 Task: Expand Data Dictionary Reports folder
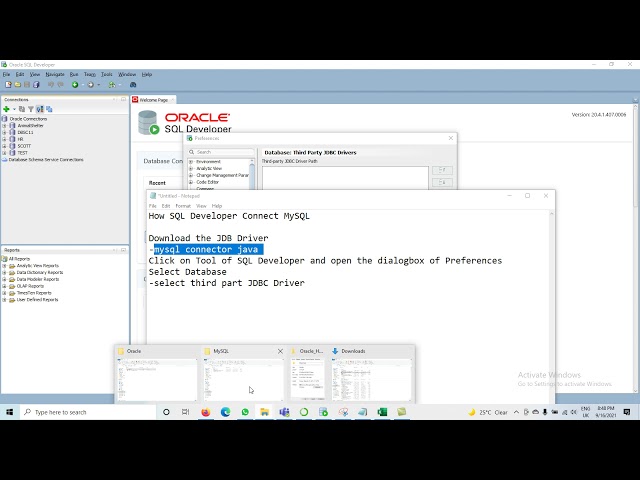[x=4, y=272]
